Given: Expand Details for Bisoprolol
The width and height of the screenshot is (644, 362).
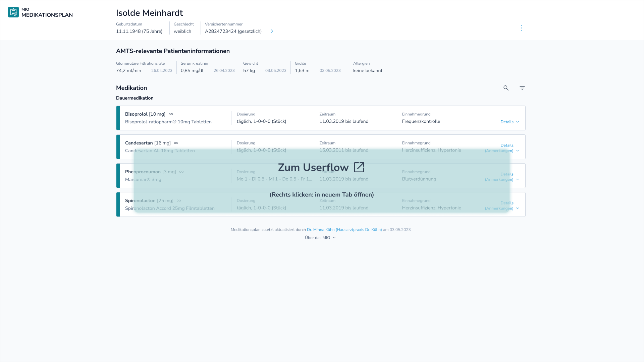Looking at the screenshot, I should click(509, 122).
